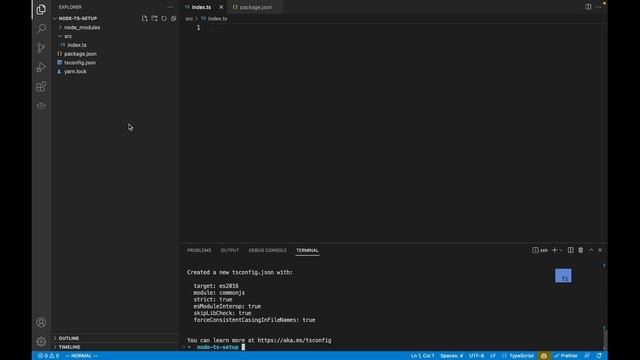640x360 pixels.
Task: Close the index.ts editor tab
Action: [x=221, y=7]
